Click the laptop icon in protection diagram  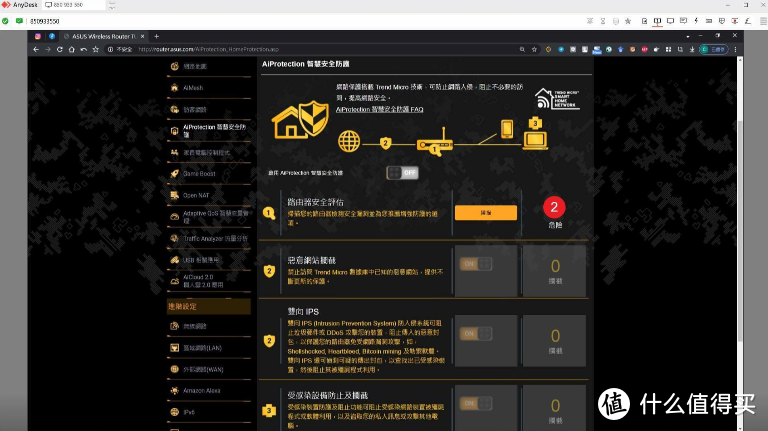click(535, 140)
